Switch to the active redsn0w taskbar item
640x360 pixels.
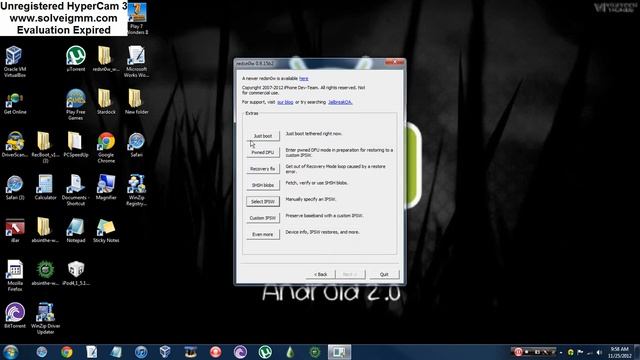click(x=339, y=352)
